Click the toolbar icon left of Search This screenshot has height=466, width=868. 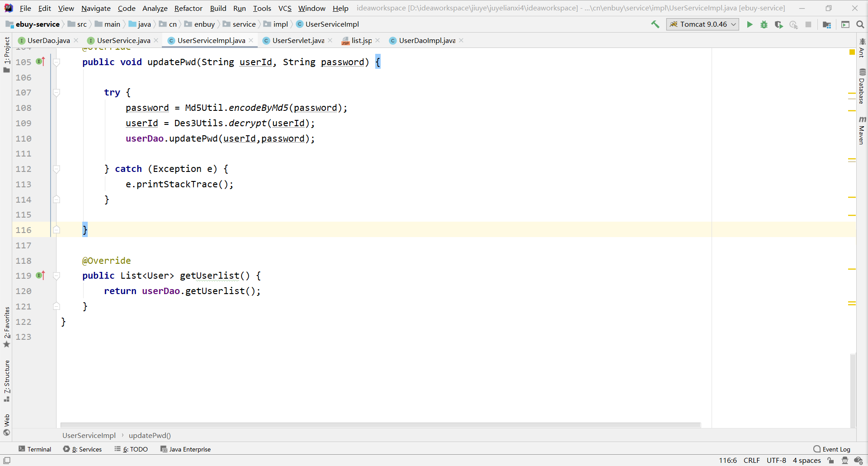click(x=845, y=24)
